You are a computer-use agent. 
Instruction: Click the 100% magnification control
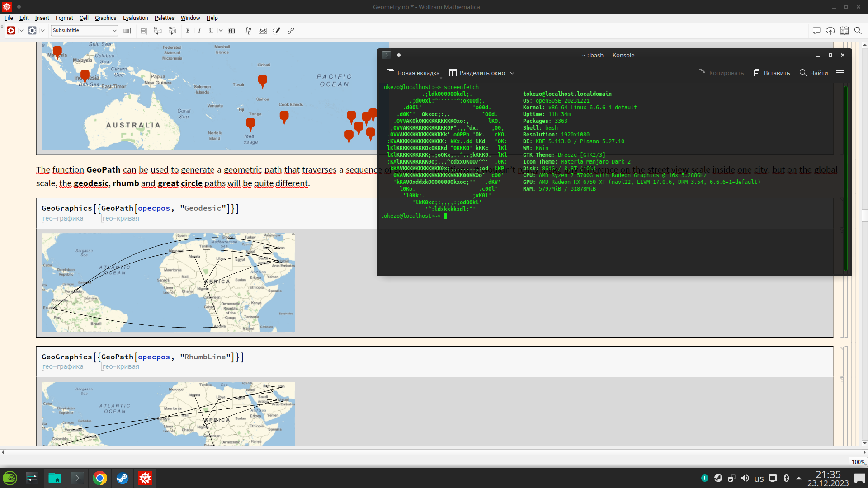[858, 462]
